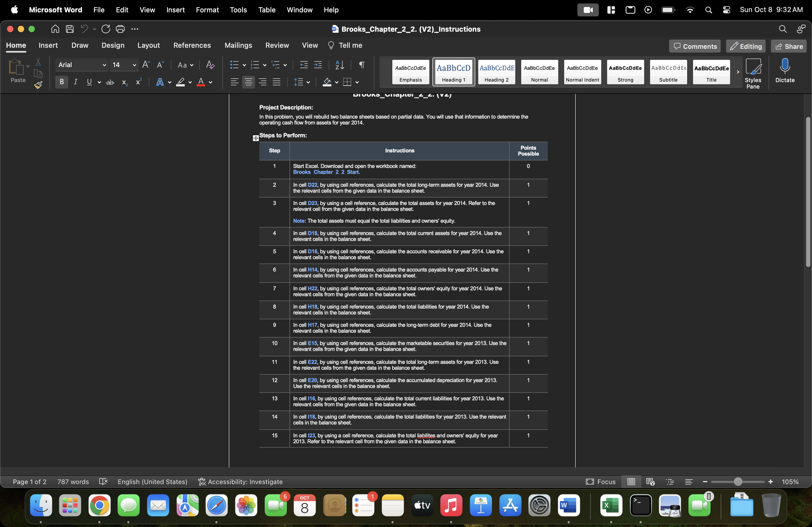Open the Change Case Aa dropdown
The height and width of the screenshot is (527, 812).
185,65
